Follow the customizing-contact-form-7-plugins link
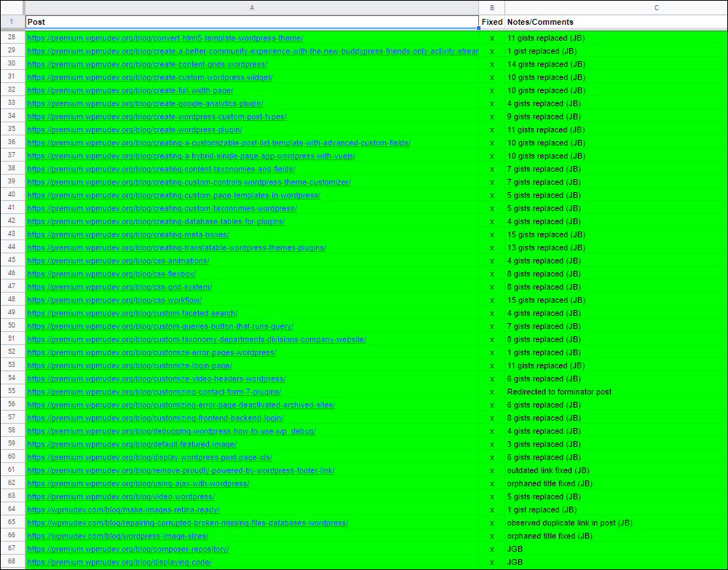Viewport: 728px width, 570px height. [154, 392]
